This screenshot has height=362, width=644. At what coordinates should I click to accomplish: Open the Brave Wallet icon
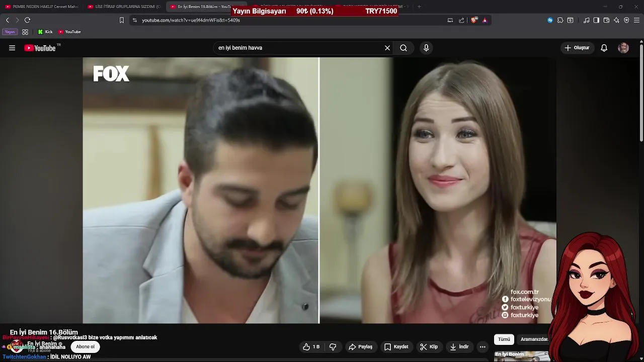click(606, 20)
